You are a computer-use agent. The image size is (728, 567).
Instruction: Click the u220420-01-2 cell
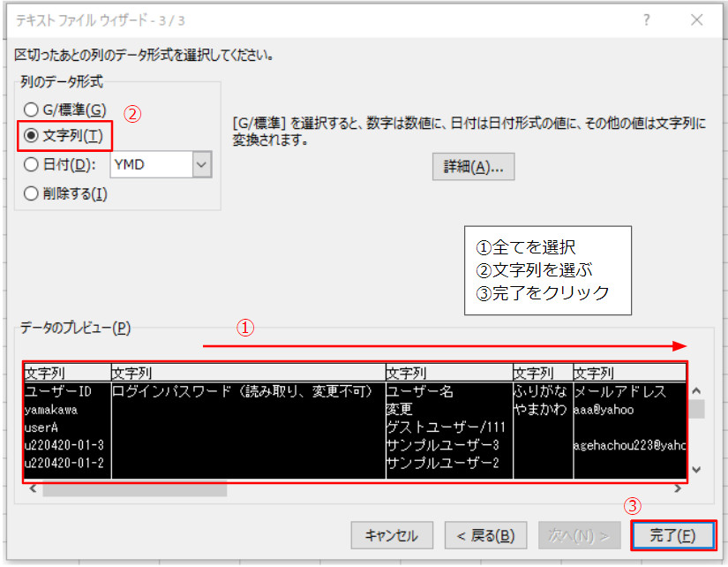[64, 463]
